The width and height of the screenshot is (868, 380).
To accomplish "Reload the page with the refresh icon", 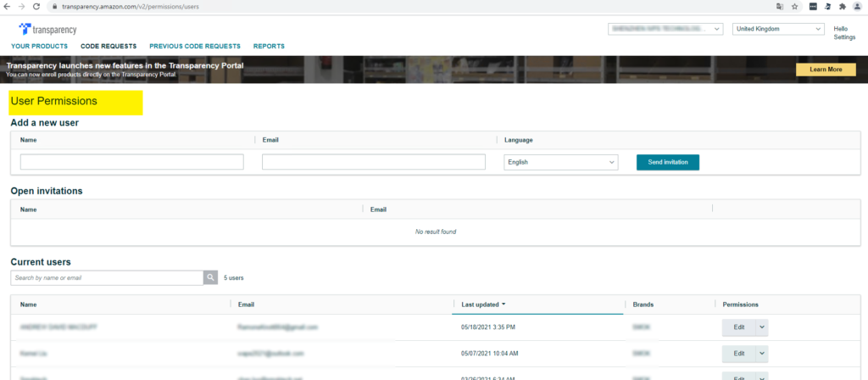I will [36, 7].
